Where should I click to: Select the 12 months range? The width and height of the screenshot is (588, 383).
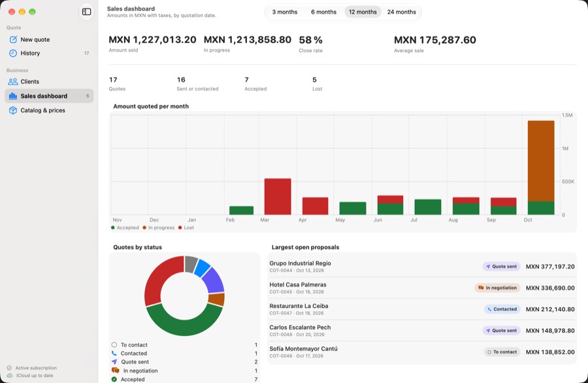(363, 12)
